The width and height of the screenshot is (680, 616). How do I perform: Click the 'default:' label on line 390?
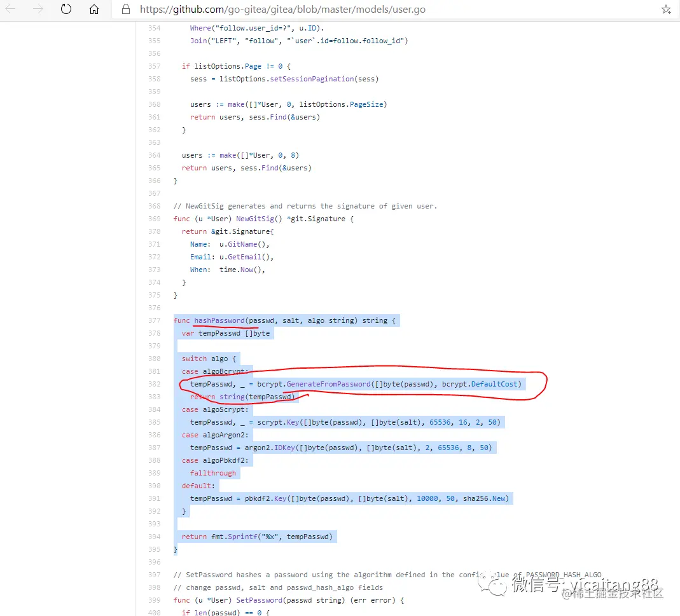tap(198, 486)
